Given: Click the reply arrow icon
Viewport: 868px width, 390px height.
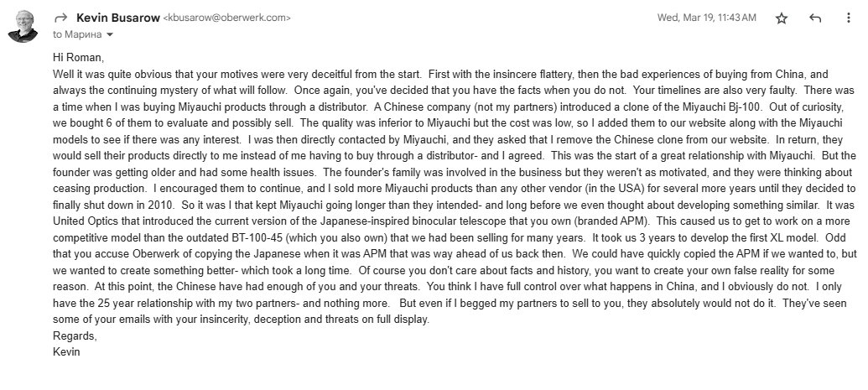Looking at the screenshot, I should point(815,18).
